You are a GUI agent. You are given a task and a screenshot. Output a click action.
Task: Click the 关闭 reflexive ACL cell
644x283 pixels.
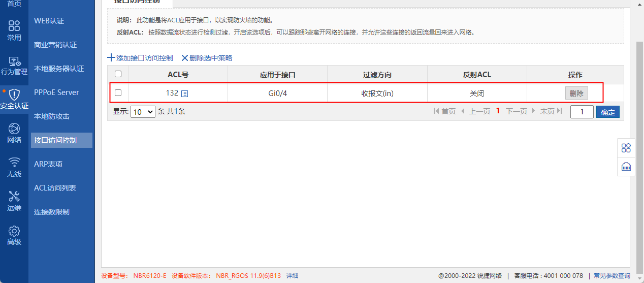[477, 93]
